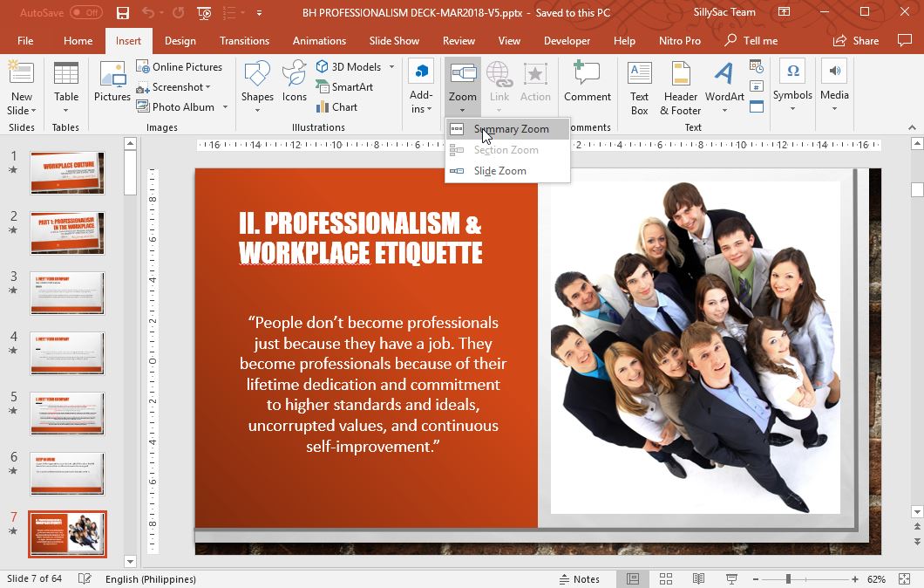Toggle the Notes pane in status bar
Image resolution: width=924 pixels, height=588 pixels.
579,579
